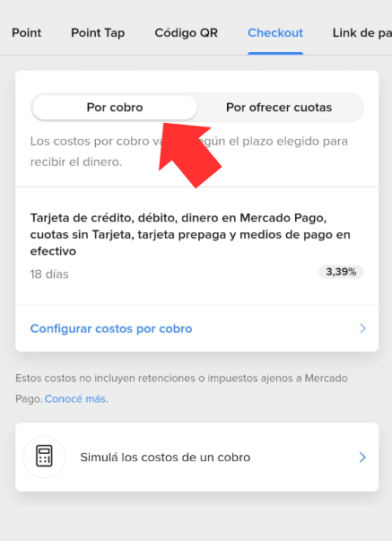This screenshot has width=392, height=541.
Task: Select the Por cobro segment
Action: [115, 108]
